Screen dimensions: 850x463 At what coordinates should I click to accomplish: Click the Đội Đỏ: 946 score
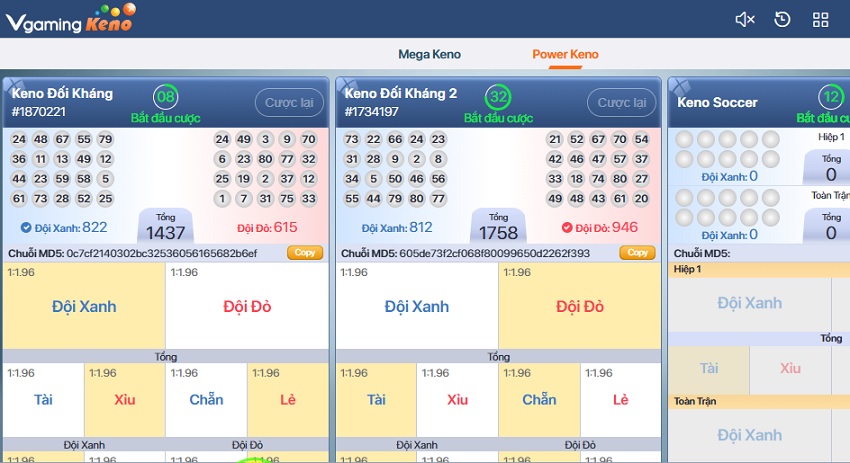[606, 228]
